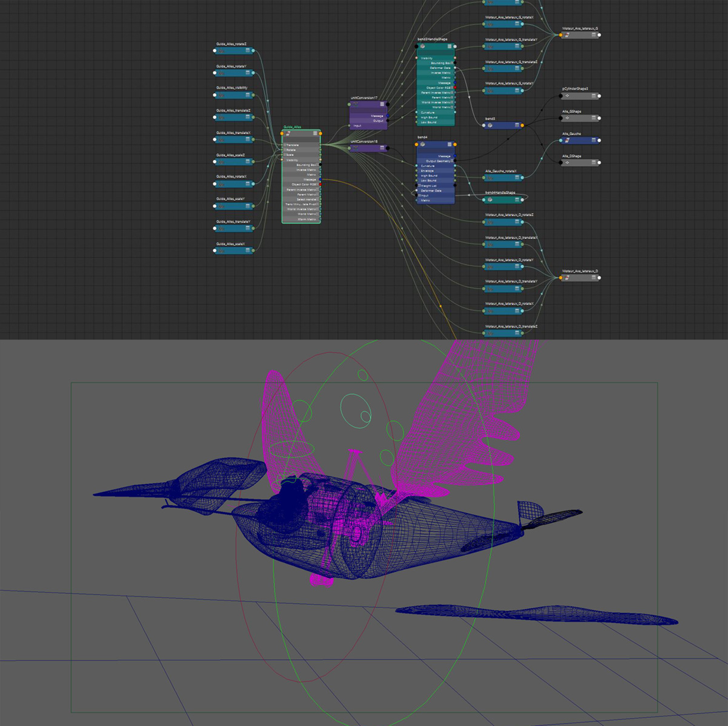
Task: Expand the Translate attribute on Guide_Ailes
Action: click(285, 145)
